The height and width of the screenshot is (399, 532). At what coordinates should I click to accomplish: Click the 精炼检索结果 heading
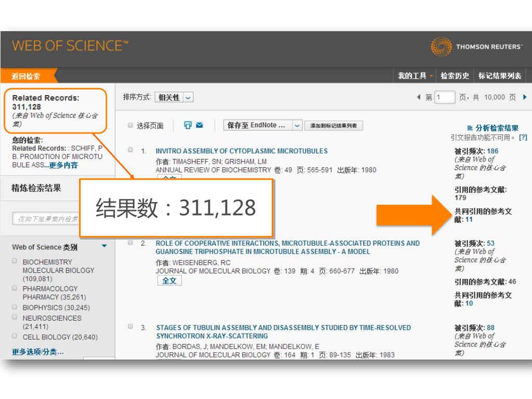pyautogui.click(x=36, y=188)
